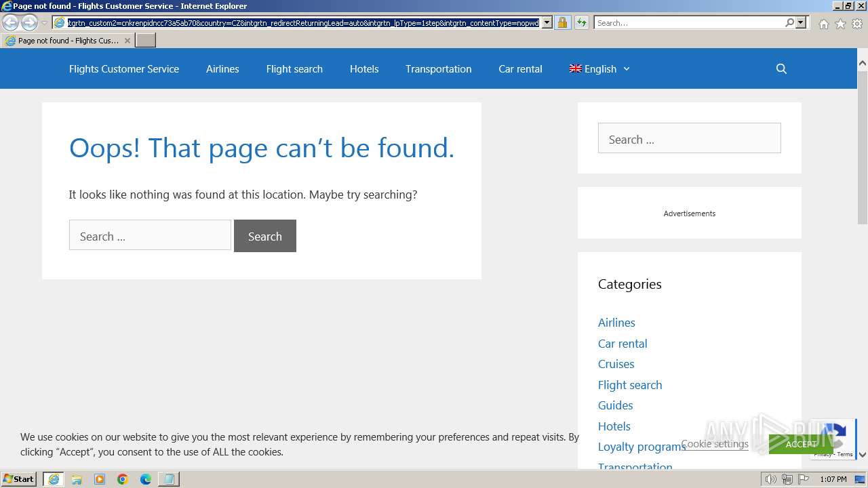Click the browser Forward arrow button
Viewport: 868px width, 488px height.
[29, 23]
